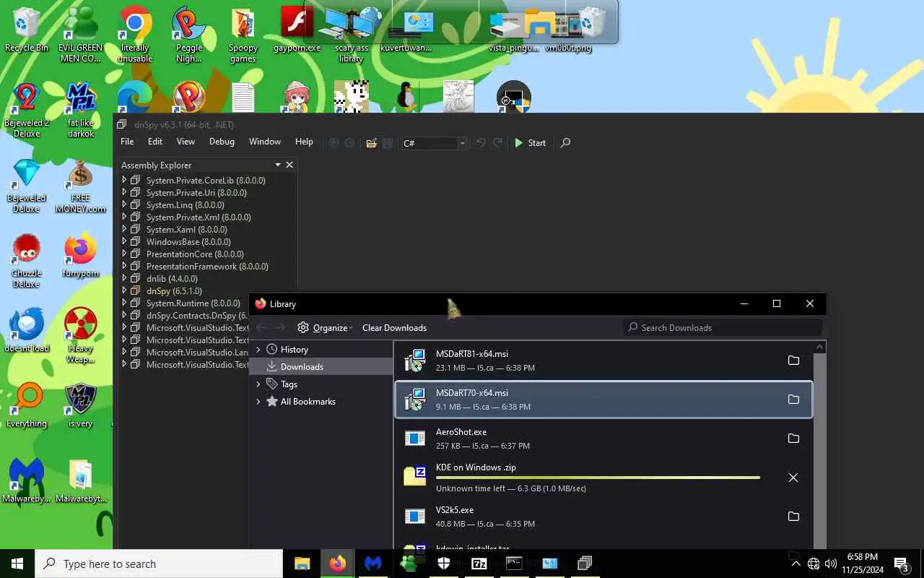This screenshot has height=578, width=924.
Task: Show MSDaRT70-x64.msi in folder
Action: pyautogui.click(x=793, y=400)
